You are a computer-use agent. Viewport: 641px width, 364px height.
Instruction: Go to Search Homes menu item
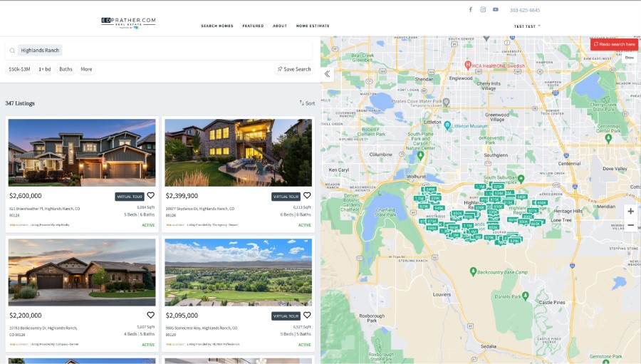pos(217,26)
